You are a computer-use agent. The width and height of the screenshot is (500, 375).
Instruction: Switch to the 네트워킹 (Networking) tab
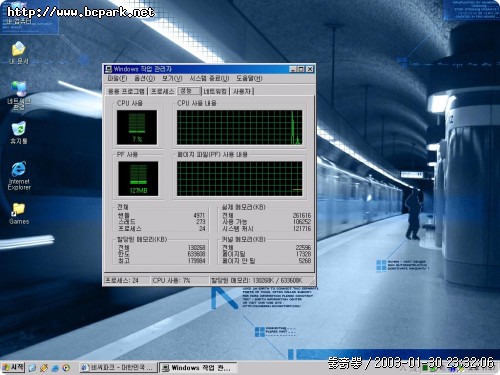click(x=215, y=91)
